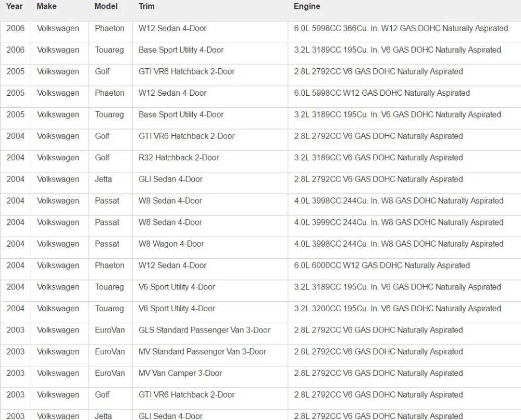
Task: Select MV Standard Passenger Van 3-Door trim
Action: tap(202, 352)
